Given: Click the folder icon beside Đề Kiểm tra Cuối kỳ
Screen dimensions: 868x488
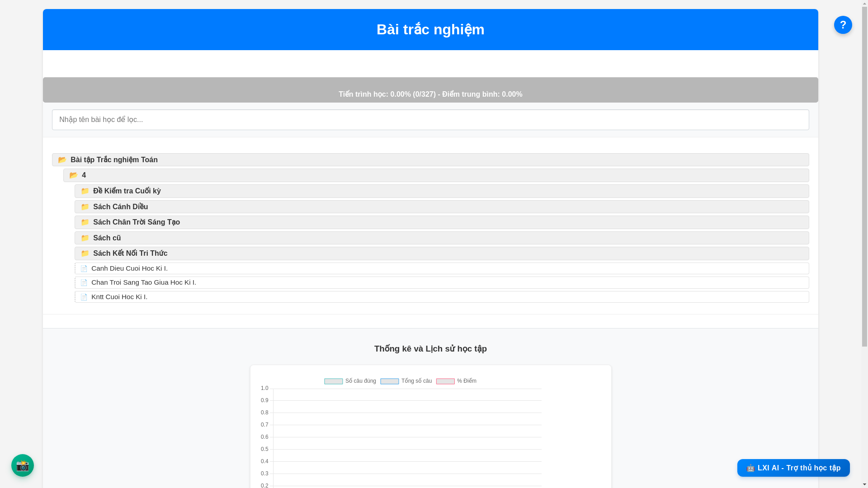Looking at the screenshot, I should pos(85,191).
